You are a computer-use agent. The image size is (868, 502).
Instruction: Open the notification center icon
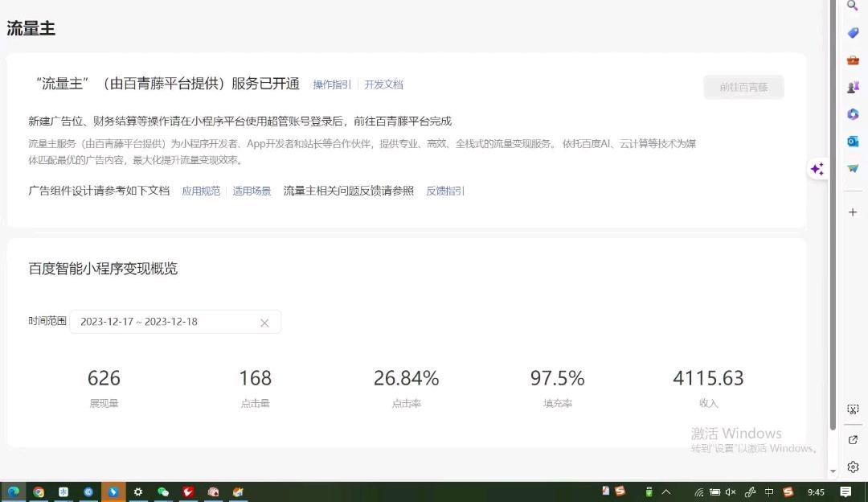(845, 492)
